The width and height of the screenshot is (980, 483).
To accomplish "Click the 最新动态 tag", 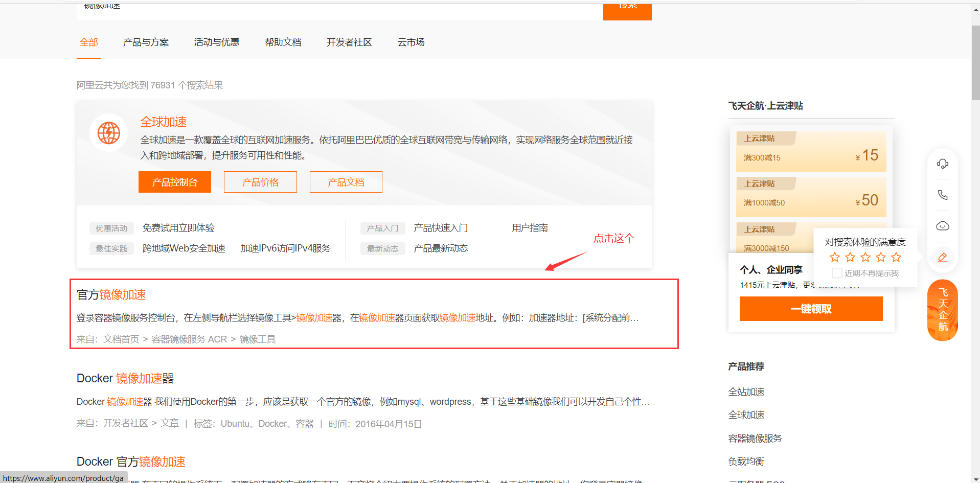I will (x=382, y=249).
